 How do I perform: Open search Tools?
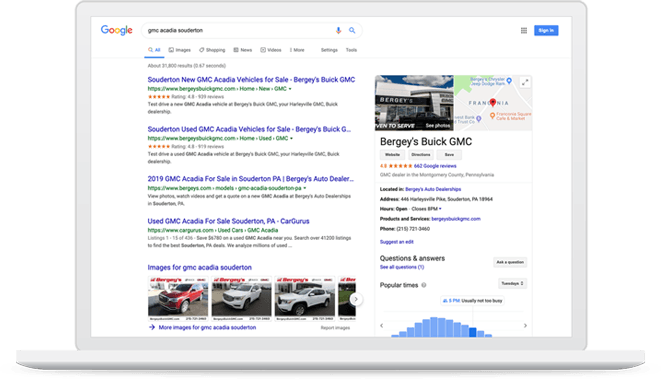coord(351,50)
